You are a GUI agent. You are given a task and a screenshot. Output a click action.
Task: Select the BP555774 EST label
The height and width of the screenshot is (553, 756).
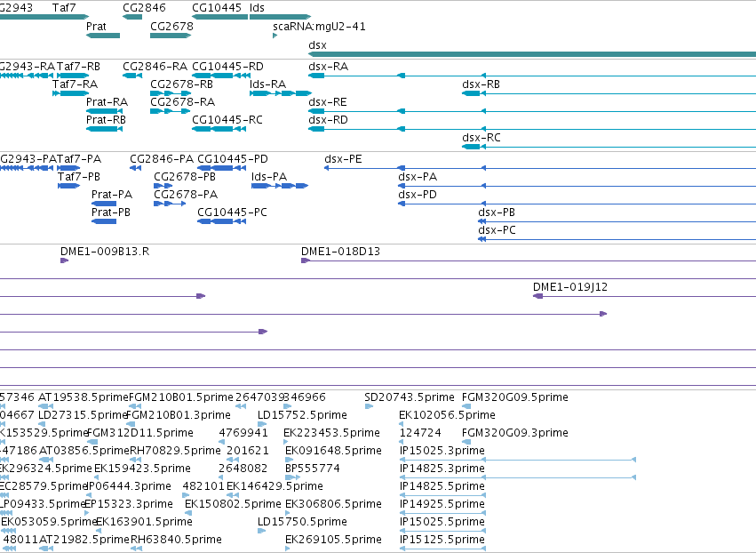(x=313, y=469)
